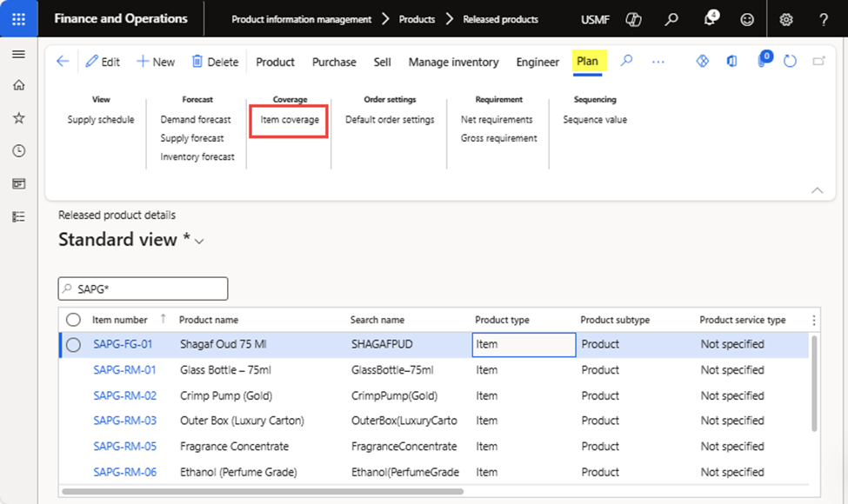The image size is (848, 504).
Task: Collapse the action pane ribbon
Action: click(818, 190)
